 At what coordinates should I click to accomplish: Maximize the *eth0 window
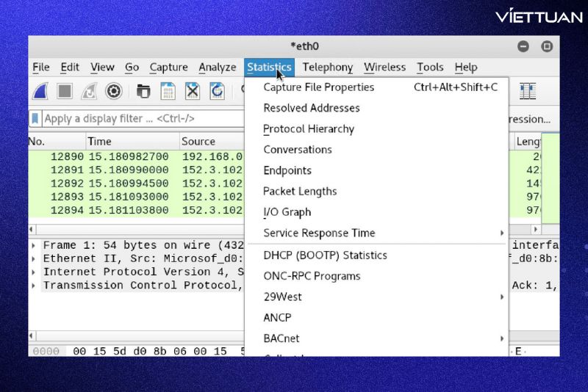[x=547, y=46]
